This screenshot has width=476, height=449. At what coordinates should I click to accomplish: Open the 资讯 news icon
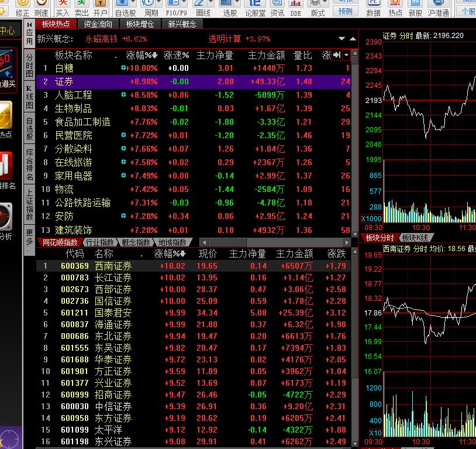[x=277, y=8]
